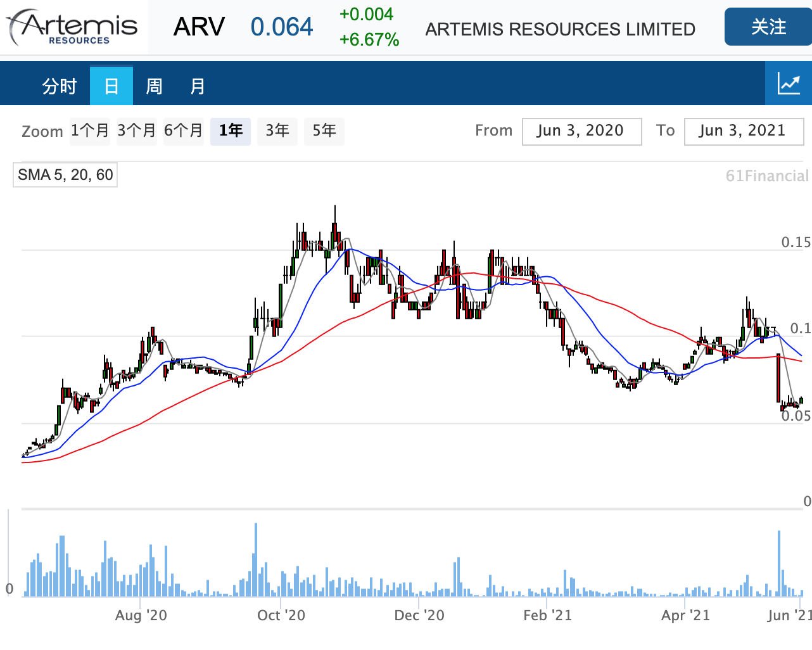Select the 5年 zoom range
Image resolution: width=812 pixels, height=650 pixels.
(324, 131)
